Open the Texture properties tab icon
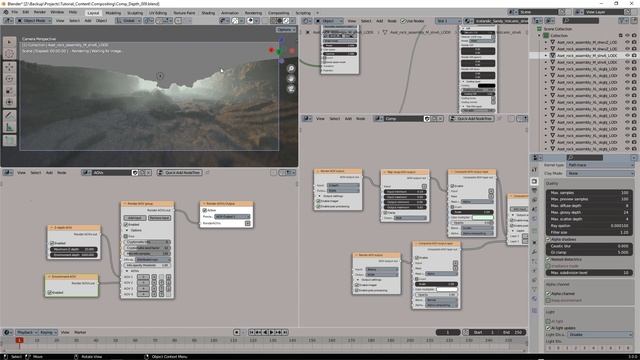 (x=535, y=310)
